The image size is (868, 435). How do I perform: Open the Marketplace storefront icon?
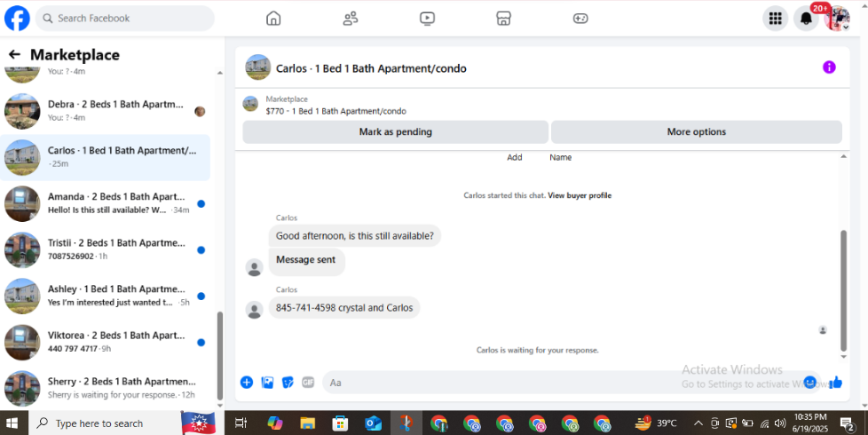pyautogui.click(x=503, y=19)
